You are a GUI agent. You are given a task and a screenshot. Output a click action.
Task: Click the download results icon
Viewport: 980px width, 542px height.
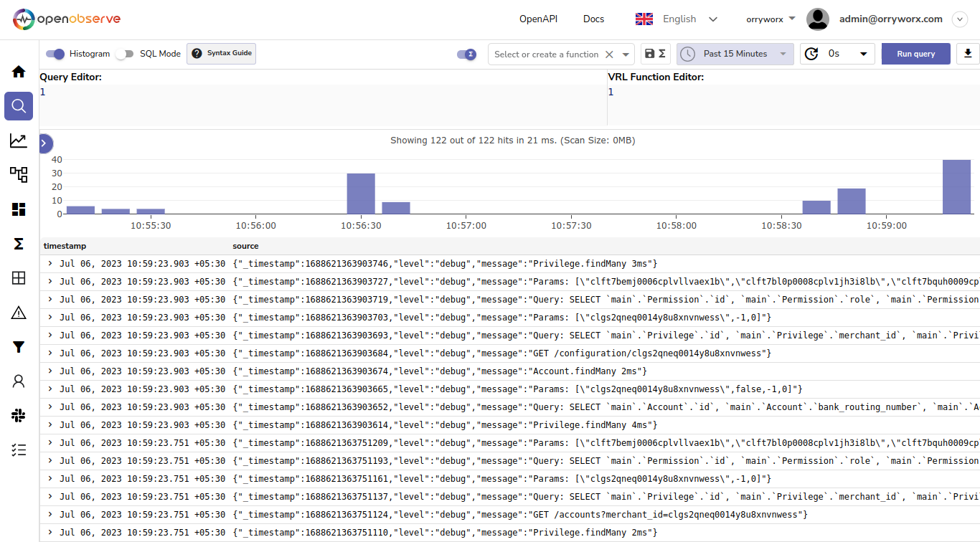968,53
